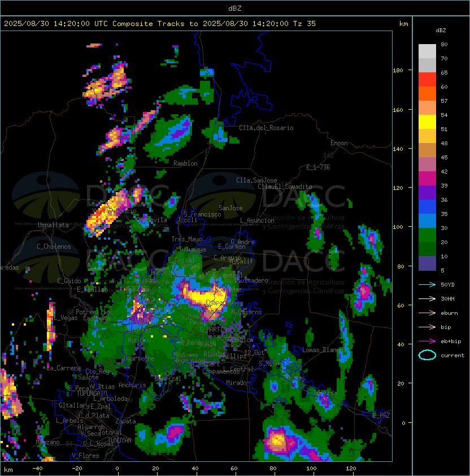Click the Clla.del_Rosario place label

point(266,128)
